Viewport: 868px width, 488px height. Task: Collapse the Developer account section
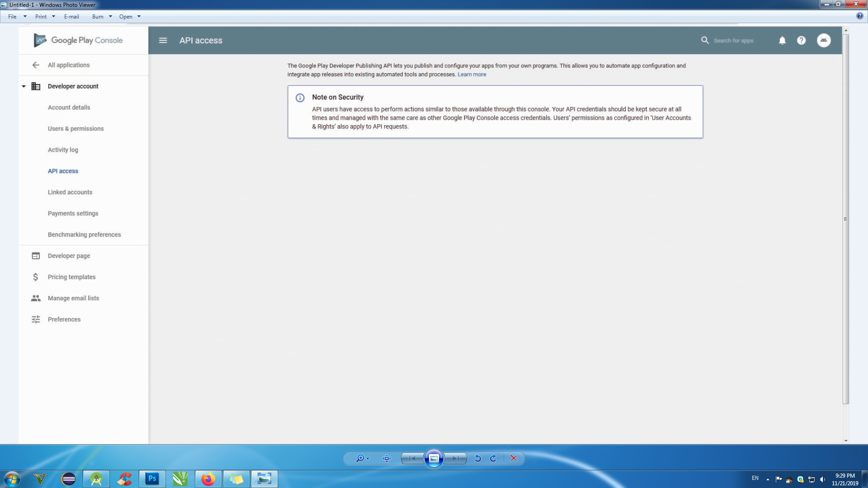[x=24, y=86]
